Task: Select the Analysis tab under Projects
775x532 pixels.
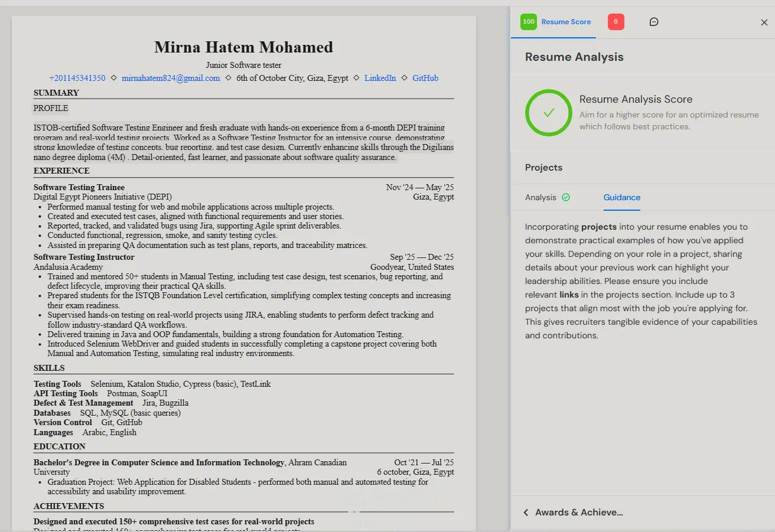Action: [x=548, y=197]
